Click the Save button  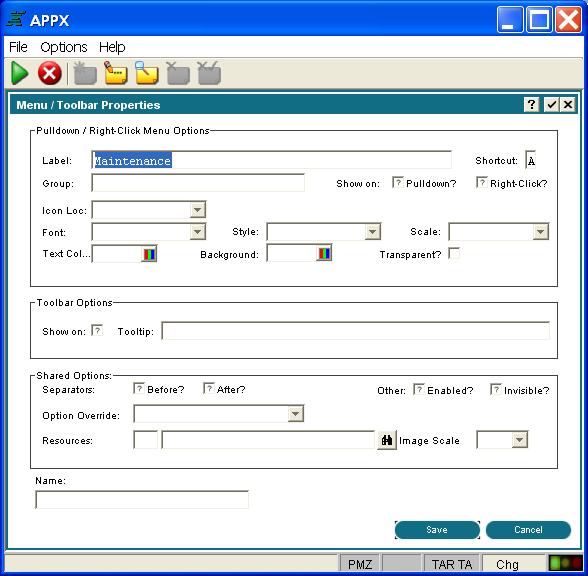click(437, 530)
